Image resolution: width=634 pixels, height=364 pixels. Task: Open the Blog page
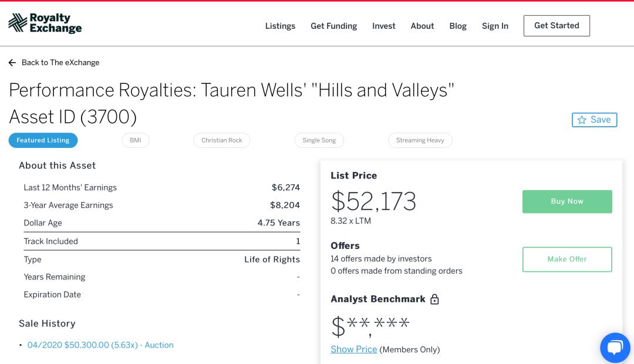click(458, 26)
